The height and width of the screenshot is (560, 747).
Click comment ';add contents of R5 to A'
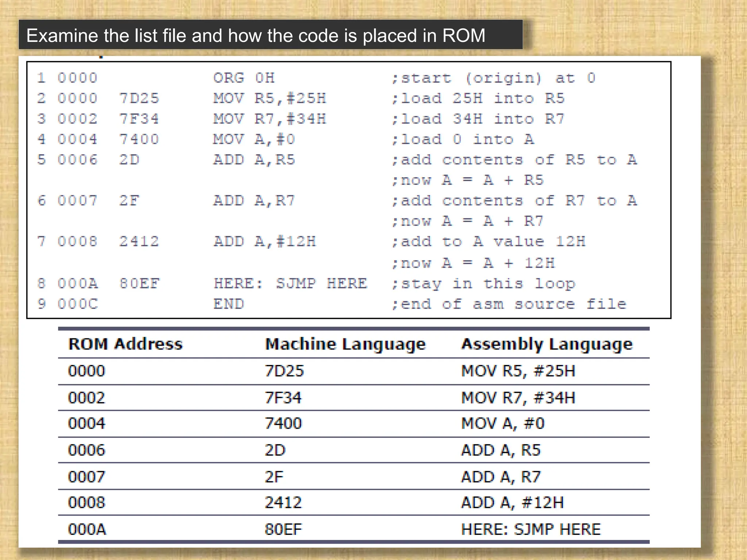[514, 160]
